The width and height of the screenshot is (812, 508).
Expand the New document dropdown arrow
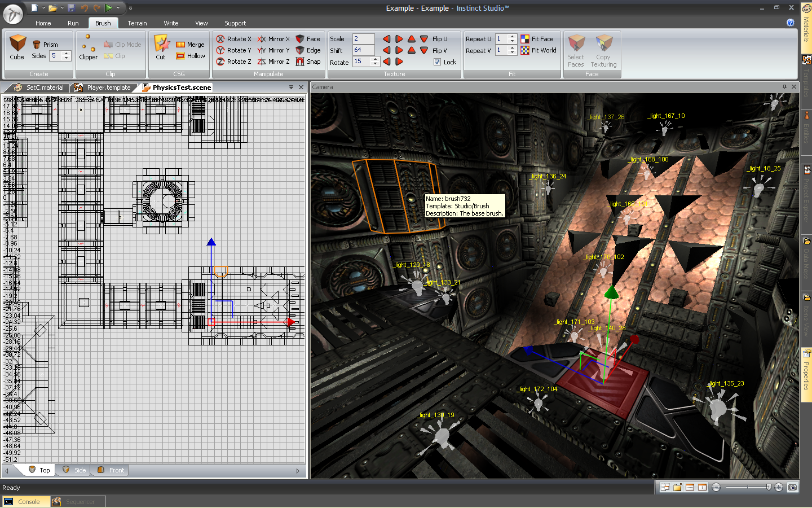[x=43, y=8]
